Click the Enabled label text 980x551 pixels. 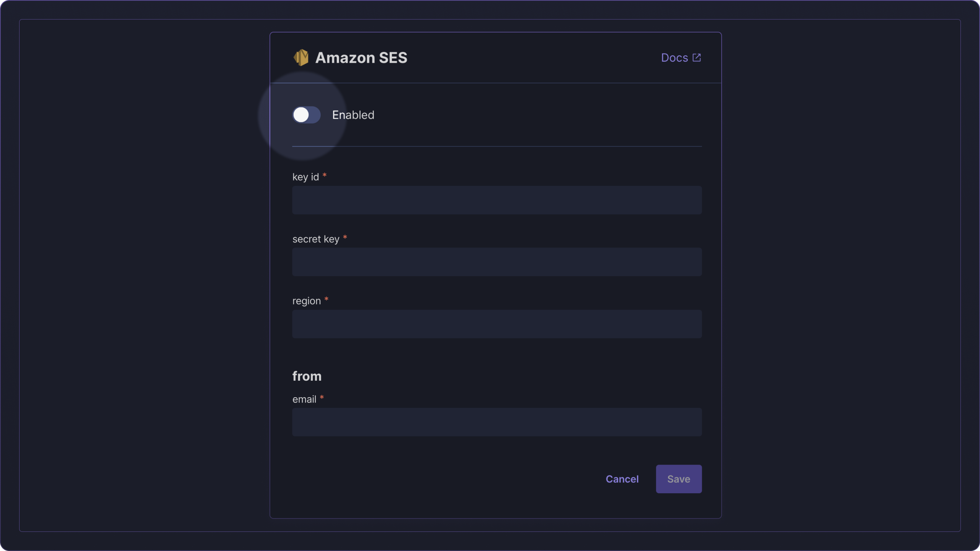pos(353,115)
